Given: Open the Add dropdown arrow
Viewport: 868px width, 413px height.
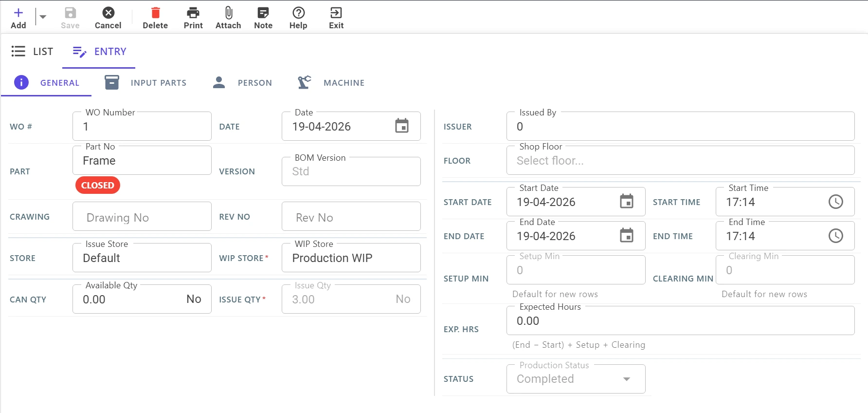Looking at the screenshot, I should pos(43,17).
